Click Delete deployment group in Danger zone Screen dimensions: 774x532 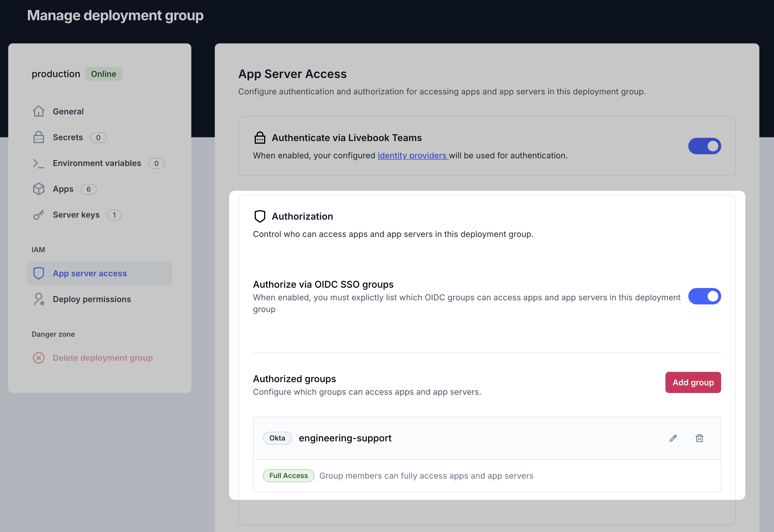point(102,358)
